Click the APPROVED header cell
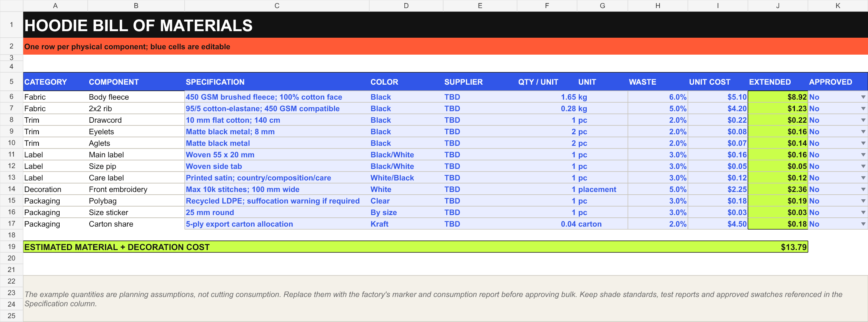 pos(838,82)
